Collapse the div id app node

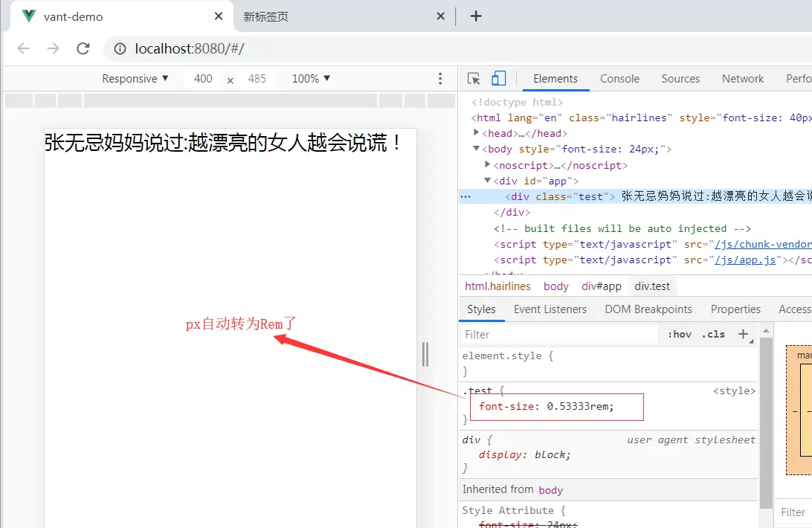[487, 180]
